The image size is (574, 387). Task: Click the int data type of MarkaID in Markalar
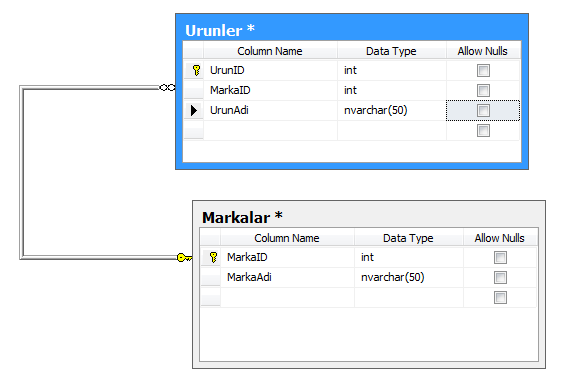click(x=409, y=257)
